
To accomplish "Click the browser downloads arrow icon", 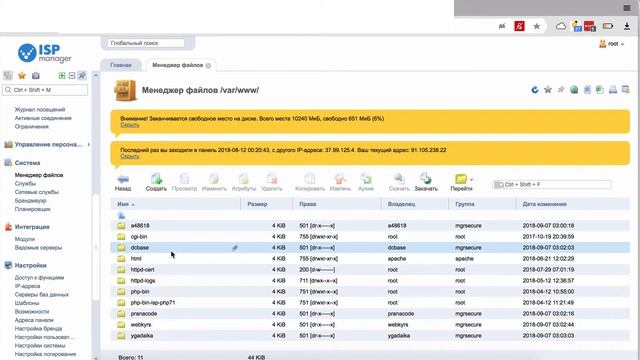I will 627,27.
